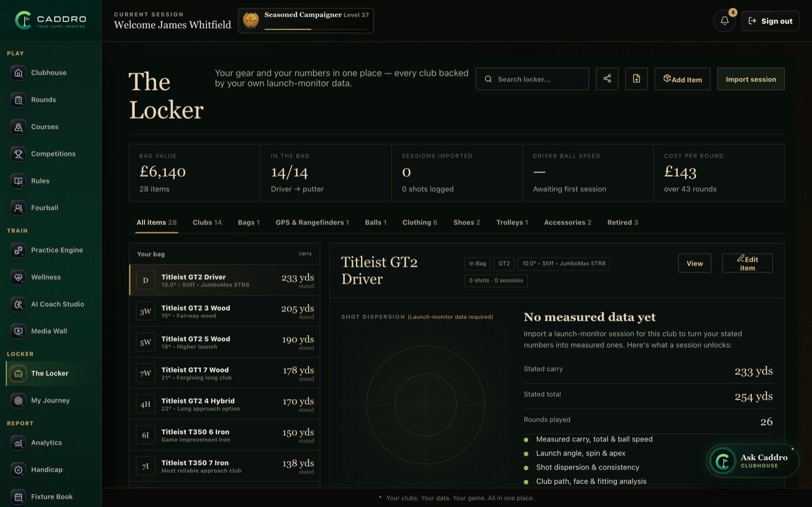
Task: Click the shot dispersion target chart
Action: click(425, 404)
